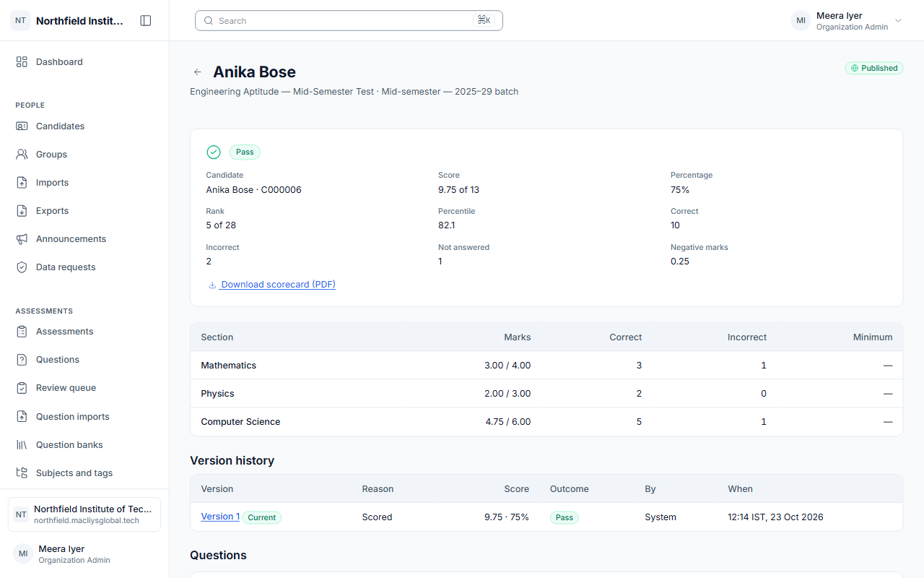Click the Imports file icon
Image resolution: width=924 pixels, height=578 pixels.
pyautogui.click(x=22, y=183)
